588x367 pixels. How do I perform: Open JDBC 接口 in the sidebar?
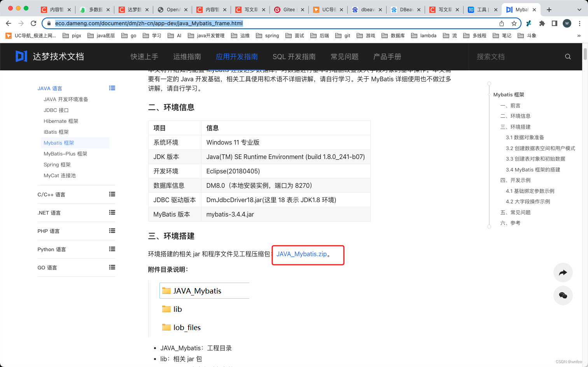pyautogui.click(x=56, y=110)
